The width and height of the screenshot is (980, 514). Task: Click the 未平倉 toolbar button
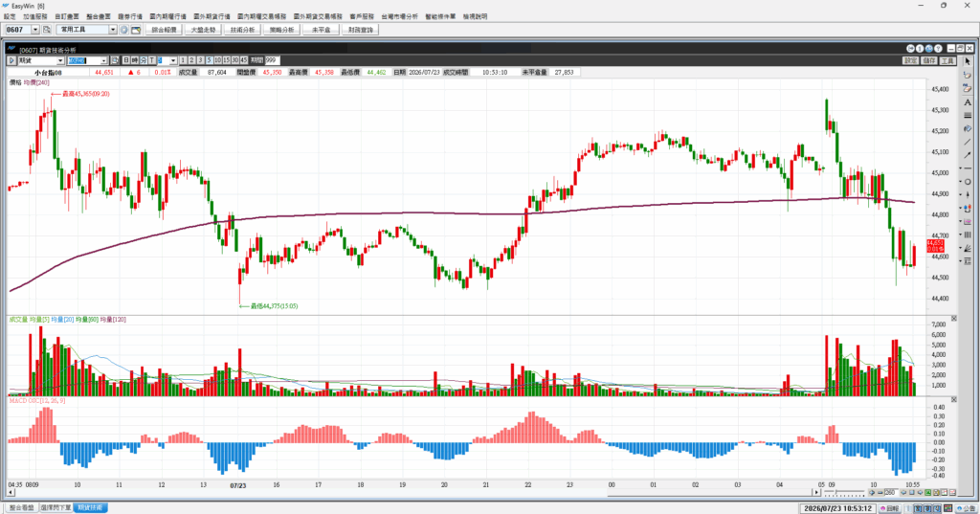tap(321, 30)
